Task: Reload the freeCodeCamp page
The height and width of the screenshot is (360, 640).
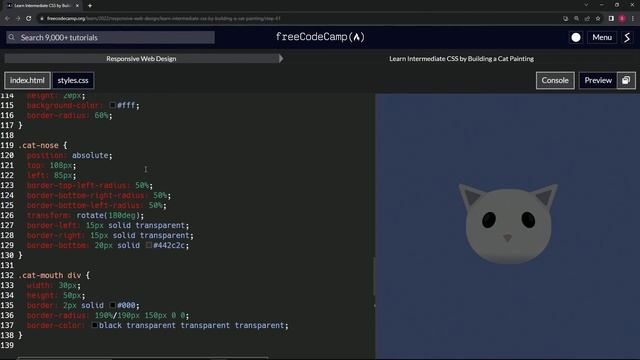Action: tap(29, 18)
